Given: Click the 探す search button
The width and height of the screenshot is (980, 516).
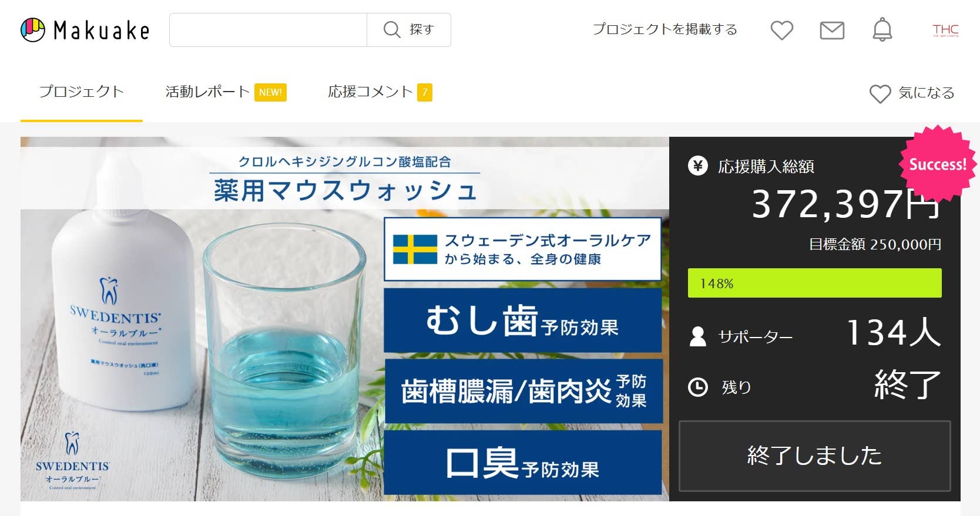Looking at the screenshot, I should click(409, 30).
